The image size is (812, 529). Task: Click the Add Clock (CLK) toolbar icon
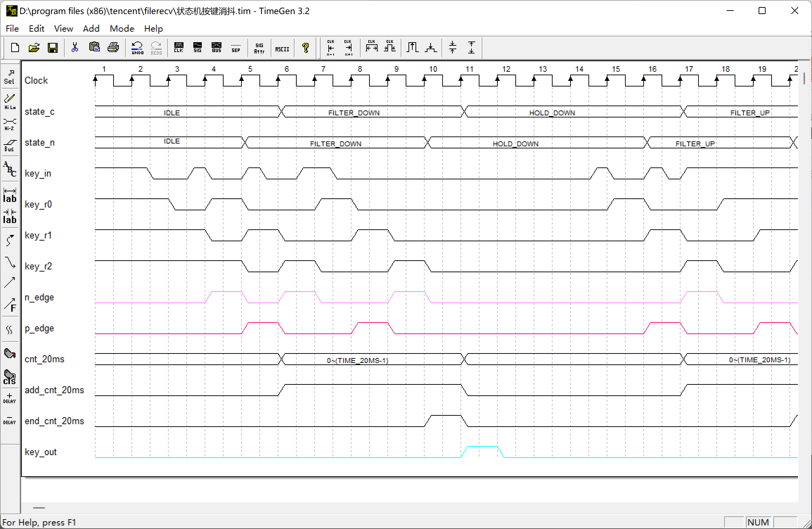pyautogui.click(x=179, y=47)
